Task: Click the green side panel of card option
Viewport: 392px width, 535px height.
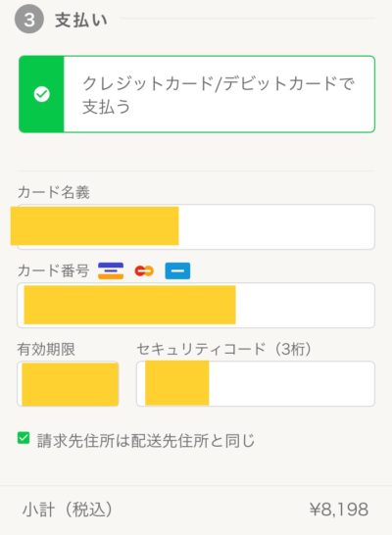Action: click(x=41, y=94)
